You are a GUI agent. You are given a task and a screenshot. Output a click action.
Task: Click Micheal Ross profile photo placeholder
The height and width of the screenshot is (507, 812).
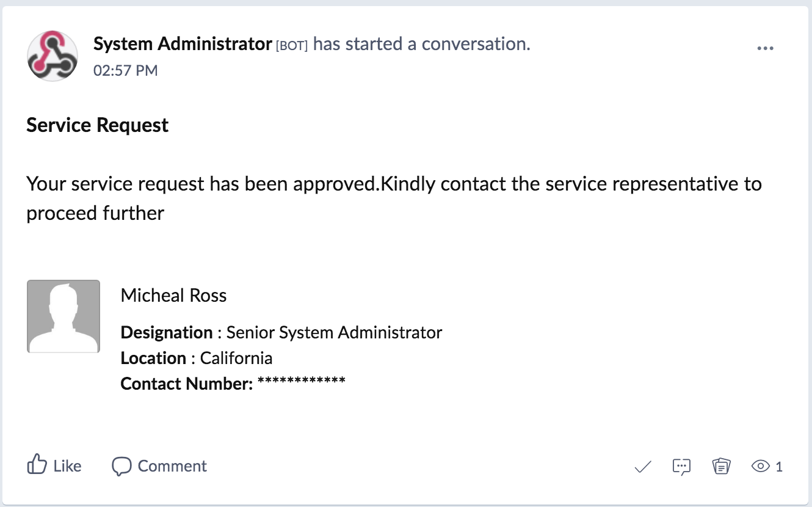63,316
